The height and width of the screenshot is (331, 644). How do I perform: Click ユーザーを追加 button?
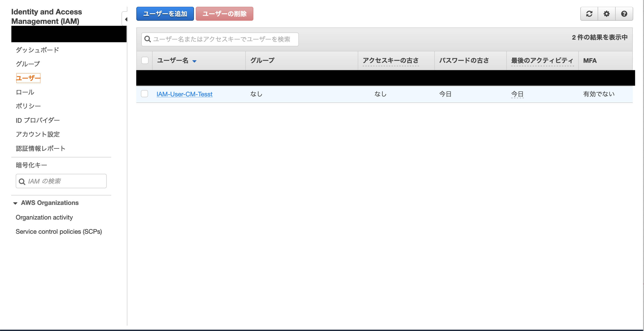tap(165, 14)
